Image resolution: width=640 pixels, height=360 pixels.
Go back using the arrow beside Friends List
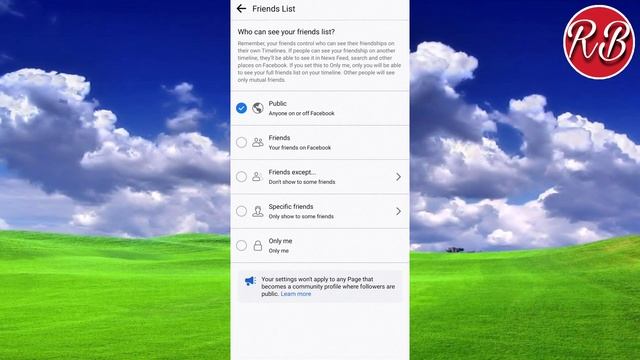click(241, 9)
